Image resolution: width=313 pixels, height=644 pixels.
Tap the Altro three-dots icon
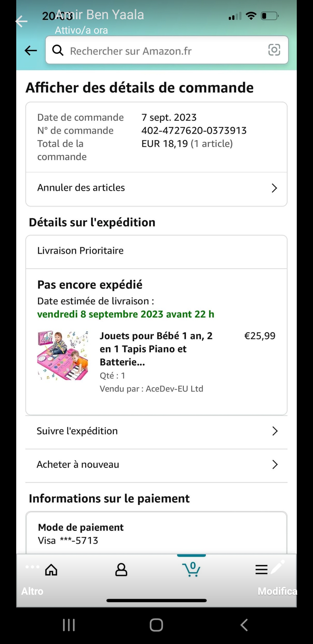click(x=32, y=567)
